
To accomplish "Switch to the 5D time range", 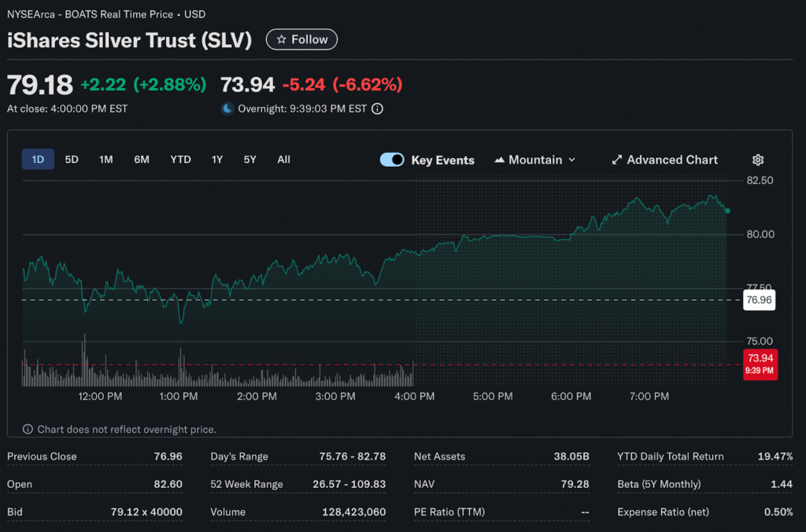I will pyautogui.click(x=72, y=160).
